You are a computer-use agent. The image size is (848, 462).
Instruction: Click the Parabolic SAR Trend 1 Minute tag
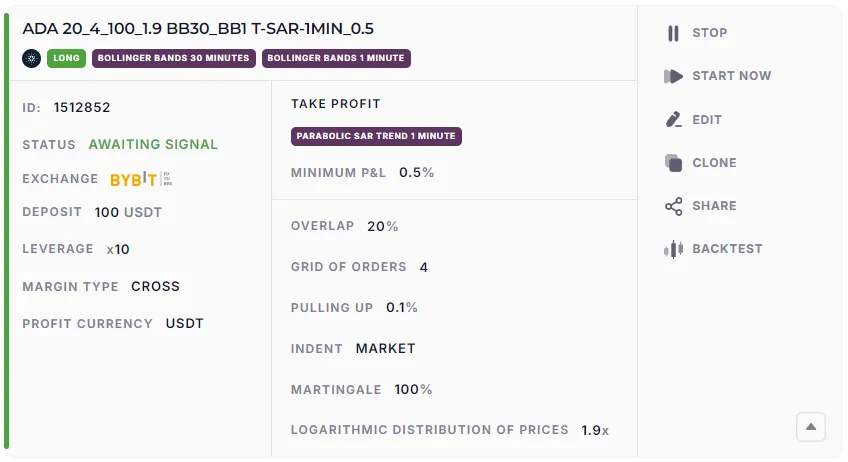pos(376,136)
